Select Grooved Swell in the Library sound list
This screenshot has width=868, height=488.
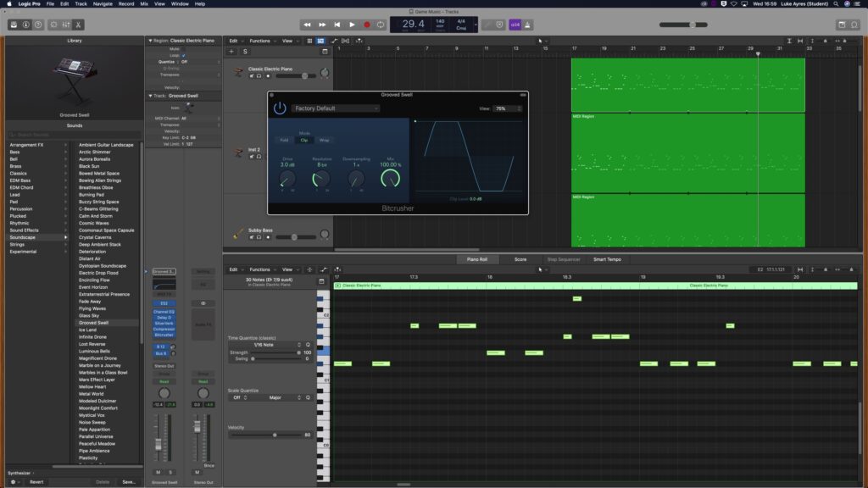pyautogui.click(x=93, y=323)
